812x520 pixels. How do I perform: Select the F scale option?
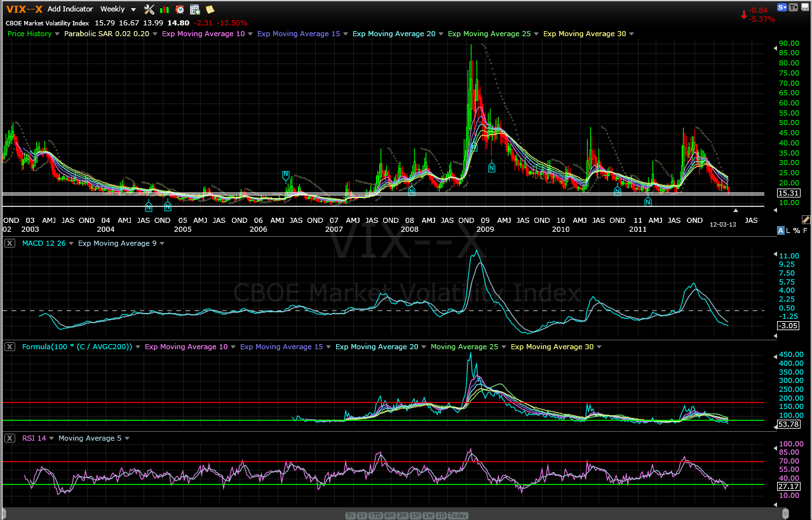point(805,230)
